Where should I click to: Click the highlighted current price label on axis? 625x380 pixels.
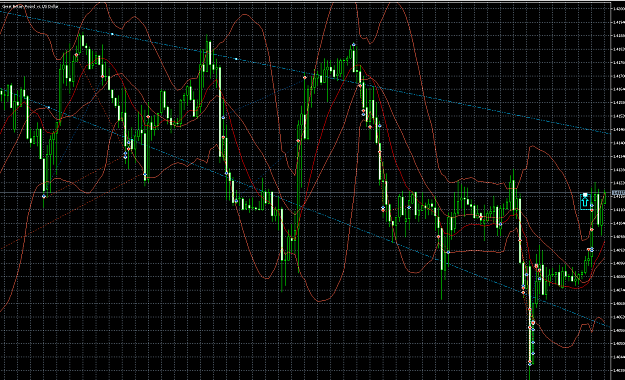pos(618,193)
